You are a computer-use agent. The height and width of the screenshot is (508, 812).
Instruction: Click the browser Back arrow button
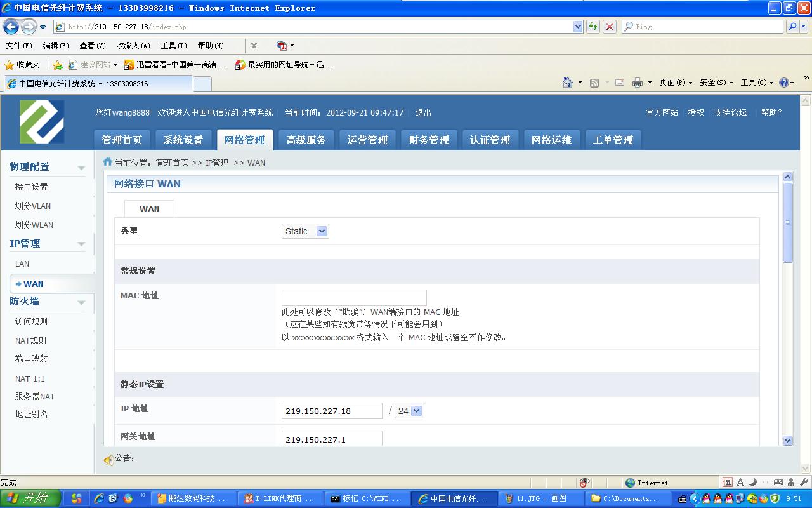[11, 27]
